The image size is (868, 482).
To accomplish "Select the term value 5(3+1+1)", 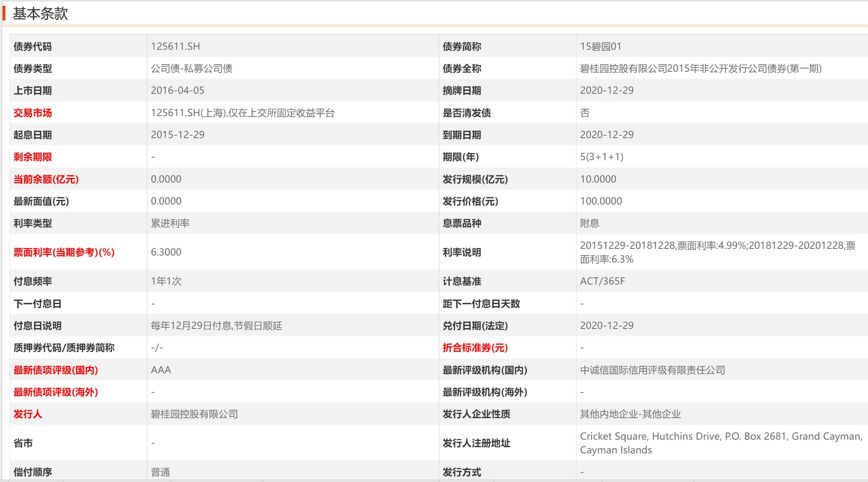I will 601,157.
